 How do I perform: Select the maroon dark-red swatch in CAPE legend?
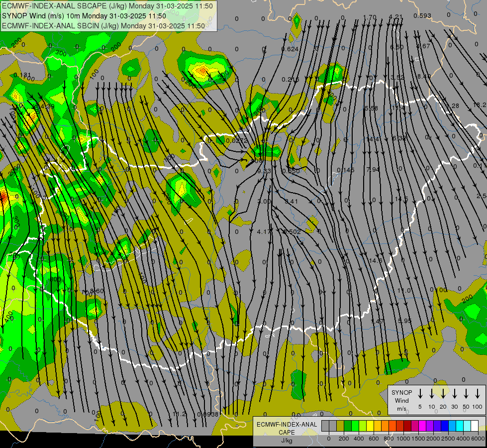407,426
